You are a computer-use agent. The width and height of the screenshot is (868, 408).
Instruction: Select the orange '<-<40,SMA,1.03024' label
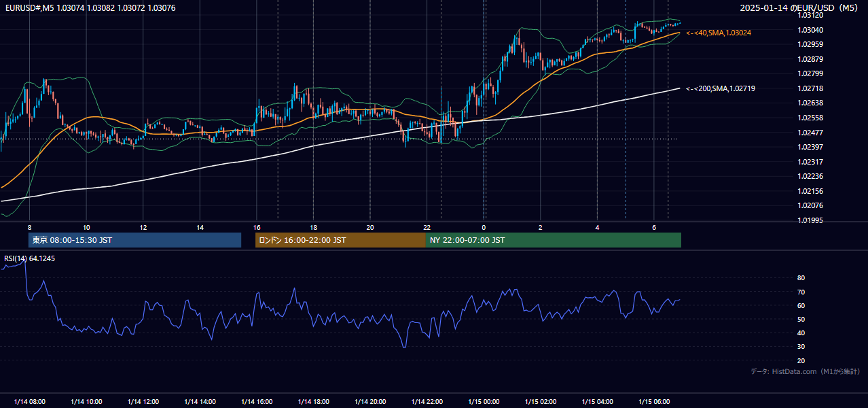719,33
